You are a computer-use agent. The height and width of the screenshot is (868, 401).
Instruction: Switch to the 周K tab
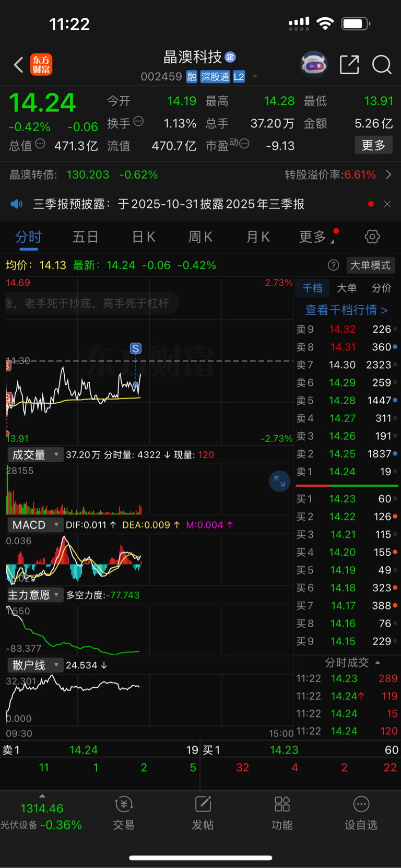click(x=200, y=237)
